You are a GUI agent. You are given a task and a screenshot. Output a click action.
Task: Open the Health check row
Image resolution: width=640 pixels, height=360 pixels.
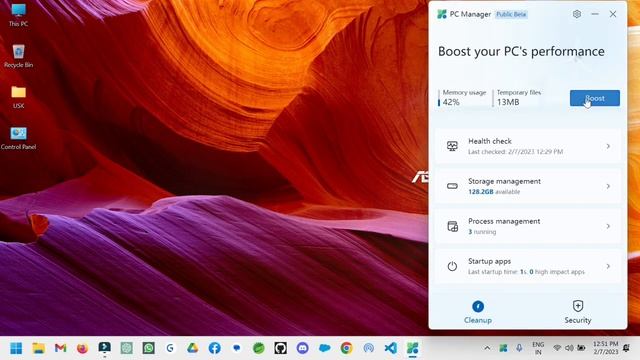point(528,146)
